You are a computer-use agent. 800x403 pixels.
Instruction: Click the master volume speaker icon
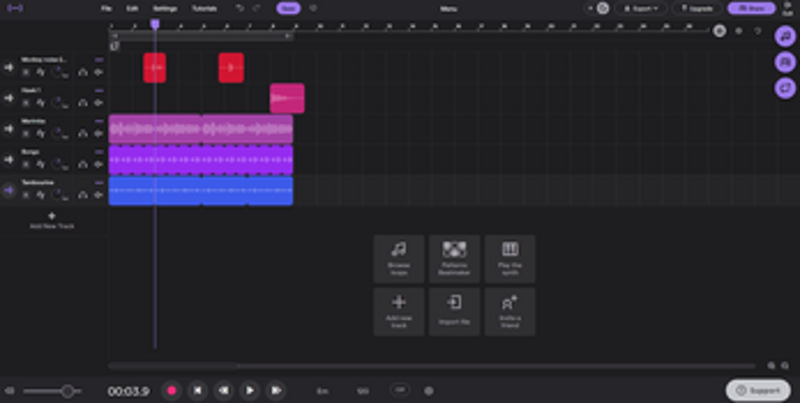[x=9, y=391]
